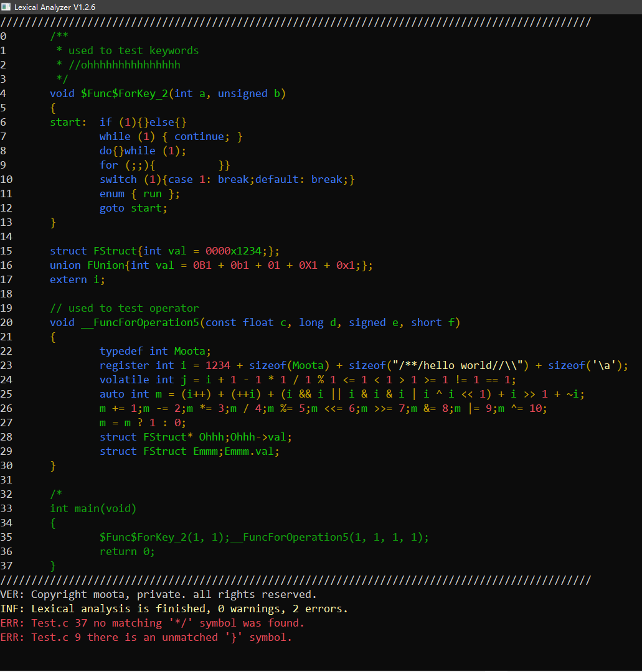Click the literal '0B1' on line 16
Screen dimensions: 642x672
[x=202, y=265]
